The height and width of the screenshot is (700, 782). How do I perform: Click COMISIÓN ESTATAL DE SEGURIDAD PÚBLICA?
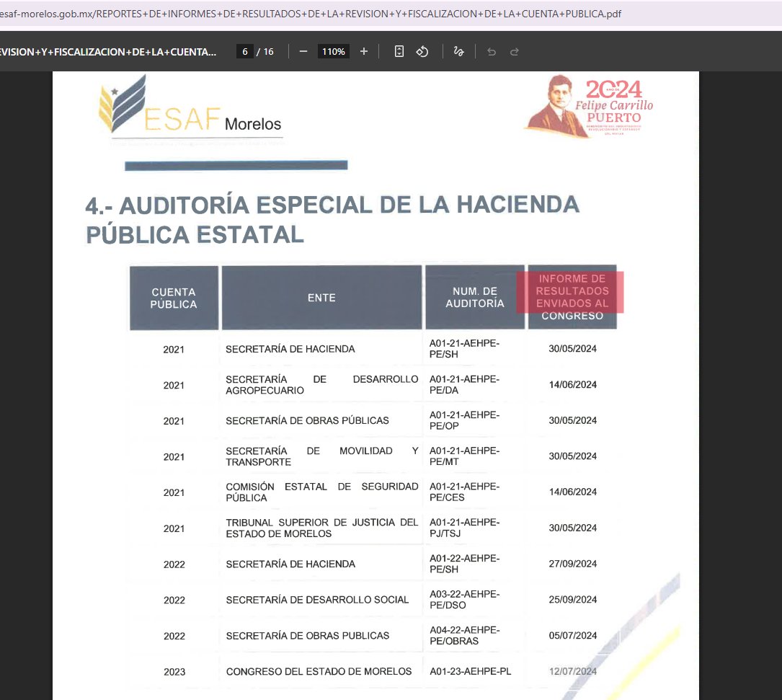[321, 492]
